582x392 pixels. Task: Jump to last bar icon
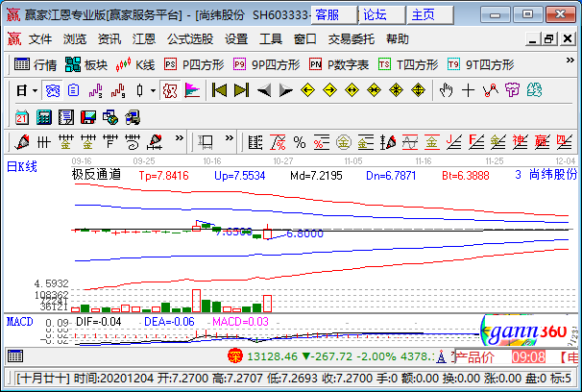coord(241,90)
